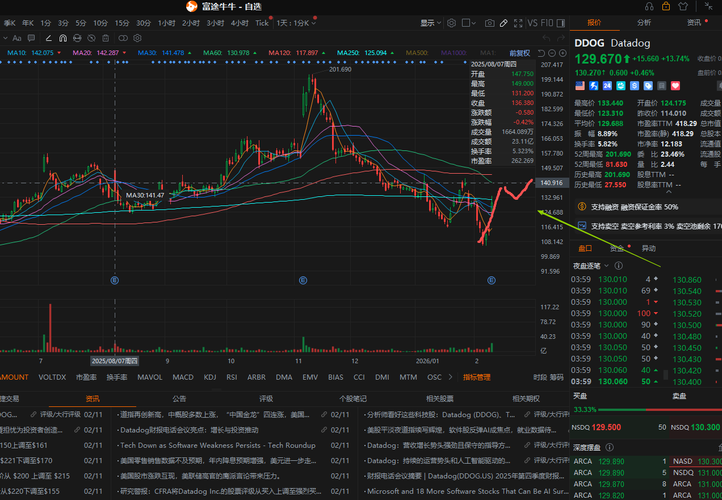Click the blue dollar sign badge
The image size is (722, 500).
click(635, 86)
